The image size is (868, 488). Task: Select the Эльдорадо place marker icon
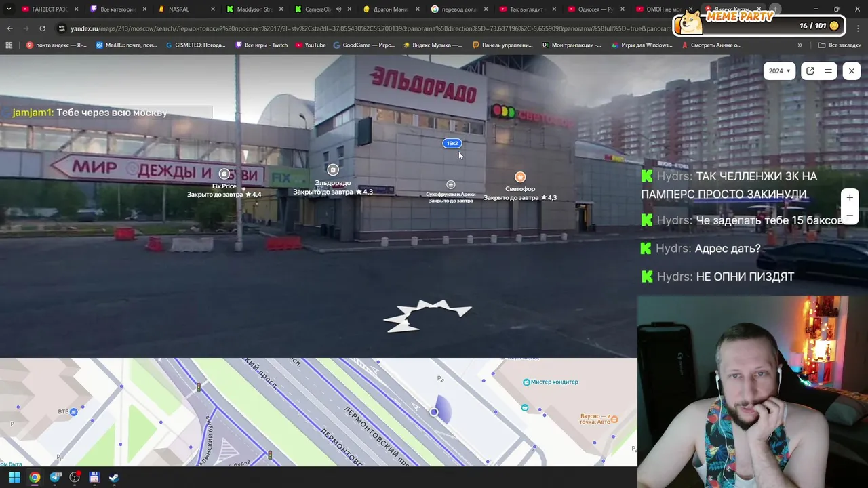point(332,169)
